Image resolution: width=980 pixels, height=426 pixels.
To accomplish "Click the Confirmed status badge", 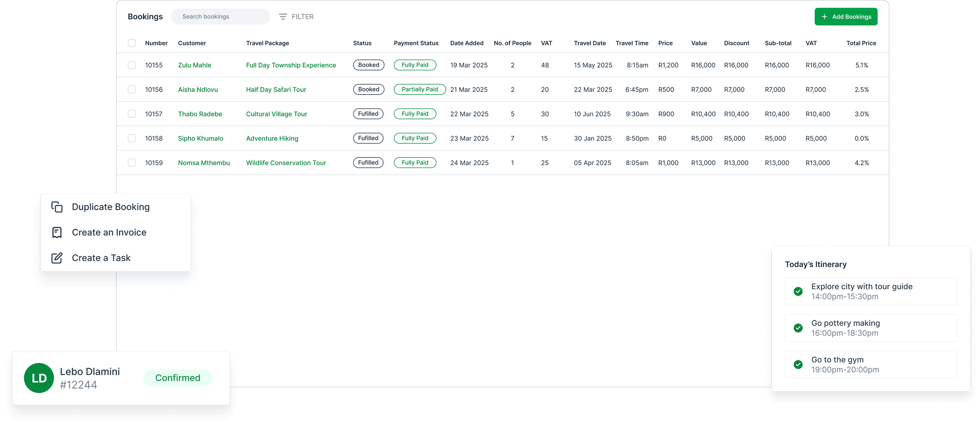I will [x=178, y=378].
